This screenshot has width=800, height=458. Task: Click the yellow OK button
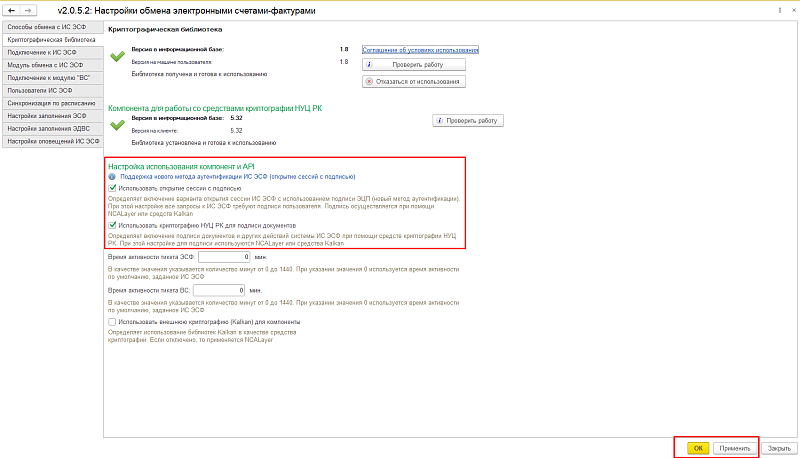click(698, 448)
